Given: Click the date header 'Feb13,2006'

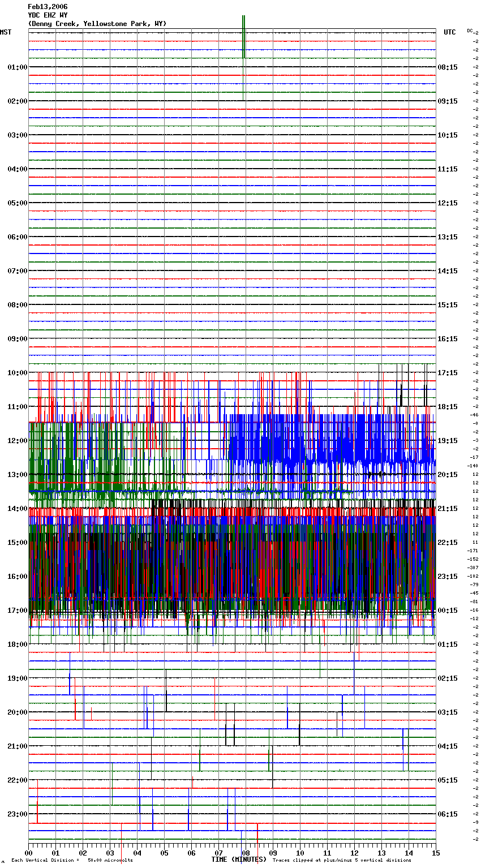Looking at the screenshot, I should pyautogui.click(x=48, y=7).
